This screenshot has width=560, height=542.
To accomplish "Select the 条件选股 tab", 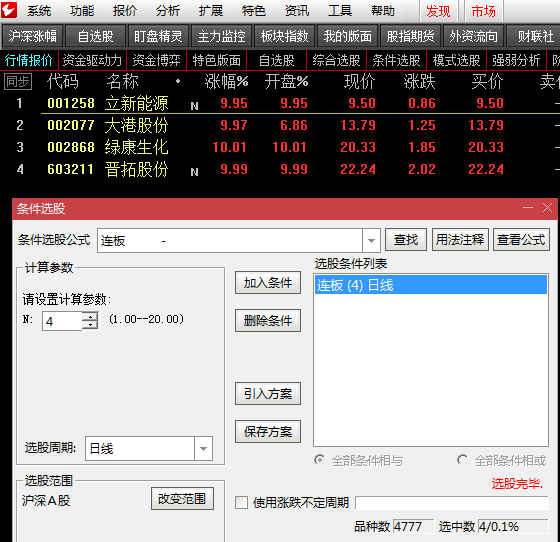I will click(396, 60).
